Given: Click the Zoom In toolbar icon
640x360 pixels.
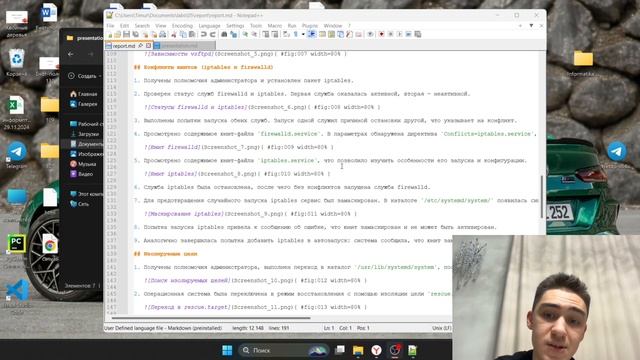Looking at the screenshot, I should click(x=245, y=34).
